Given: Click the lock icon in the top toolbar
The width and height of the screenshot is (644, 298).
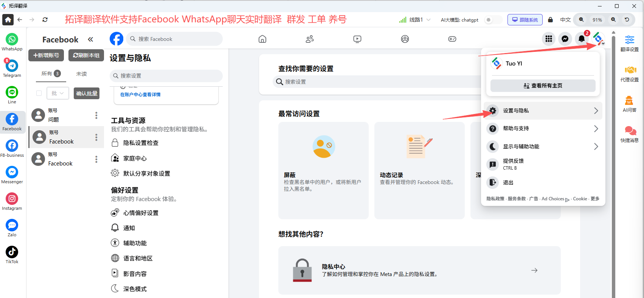Looking at the screenshot, I should (551, 20).
